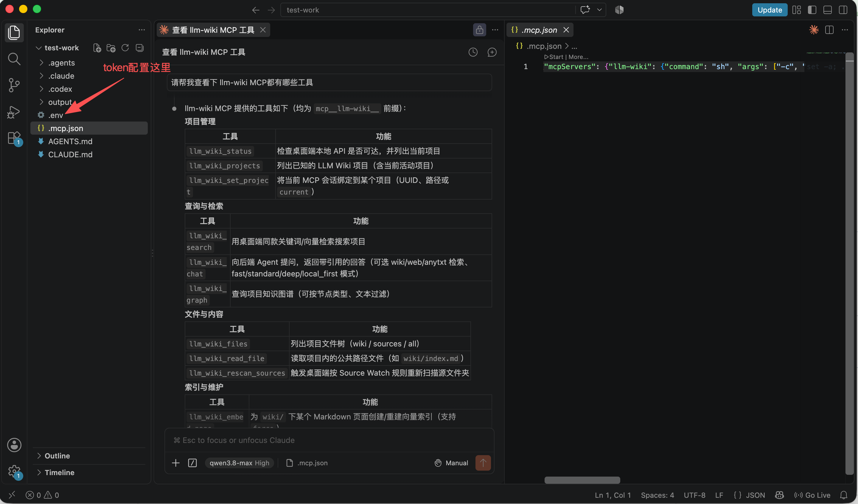Open Explorer views and more actions menu
The image size is (858, 504).
click(142, 30)
